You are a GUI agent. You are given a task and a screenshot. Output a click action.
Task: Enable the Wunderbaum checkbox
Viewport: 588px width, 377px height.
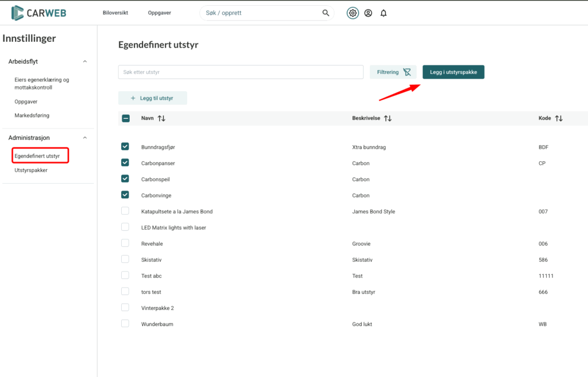(x=125, y=324)
